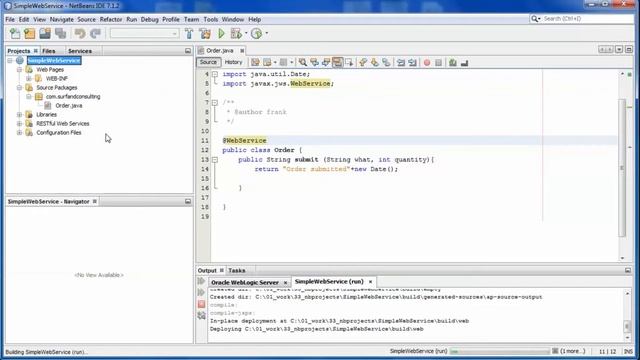Click the Debug Project toolbar icon

coord(236,33)
